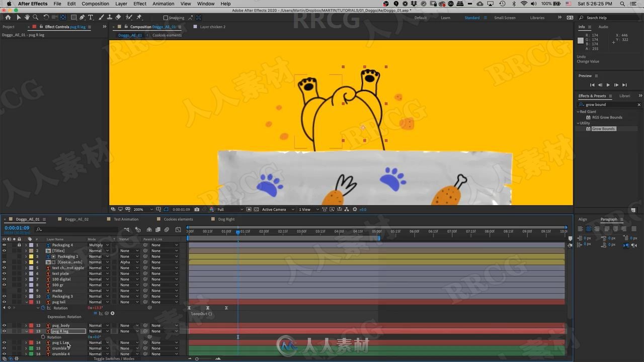
Task: Select the Brush tool
Action: [x=101, y=17]
